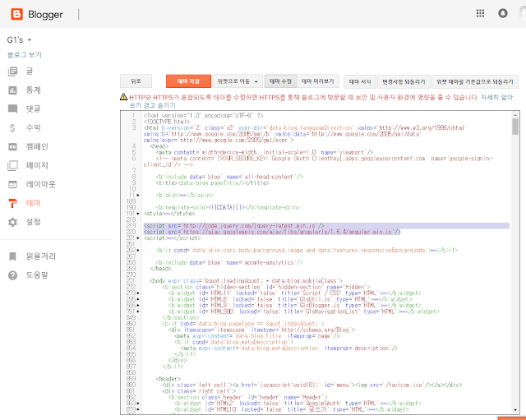Open 도움말 (help) via question mark icon
526x420 pixels.
[13, 275]
